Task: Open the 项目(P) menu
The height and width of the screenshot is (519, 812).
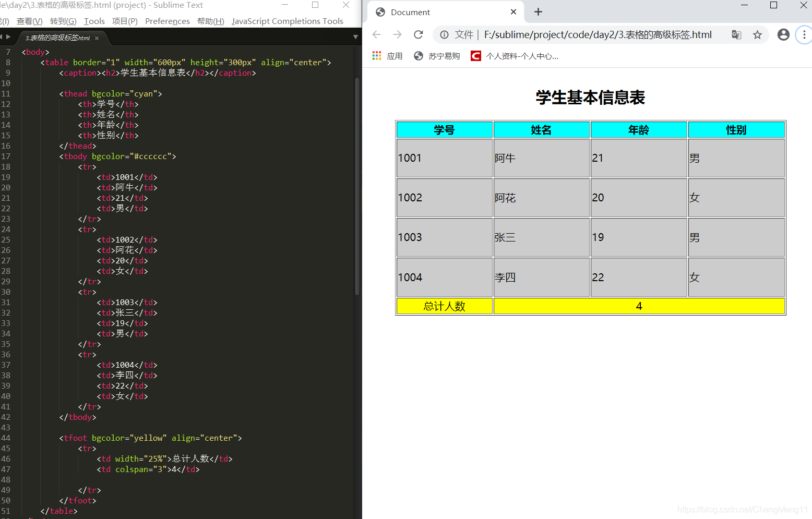Action: click(x=125, y=21)
